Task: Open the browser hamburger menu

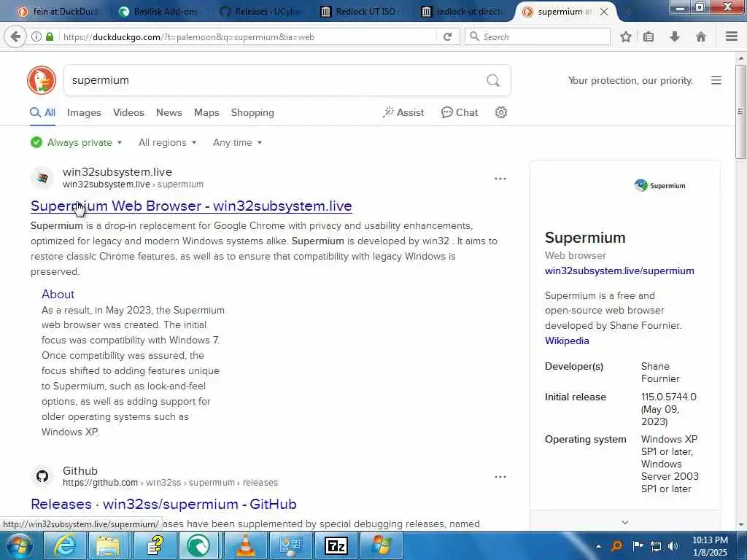Action: pyautogui.click(x=731, y=36)
